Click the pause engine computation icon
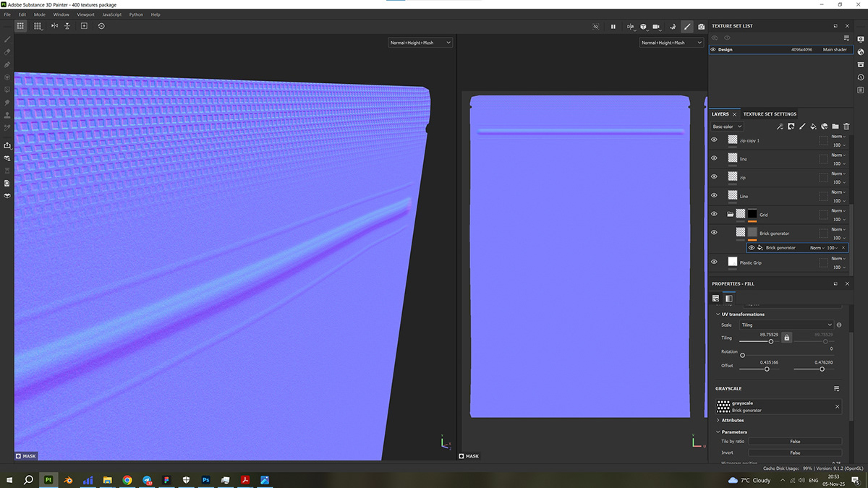The width and height of the screenshot is (868, 488). pyautogui.click(x=613, y=26)
